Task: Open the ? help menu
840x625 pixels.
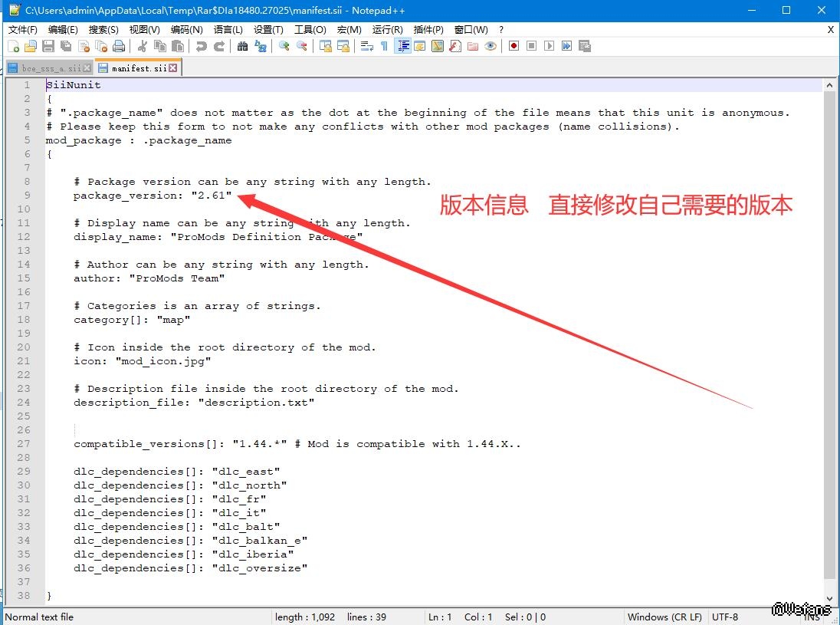Action: tap(501, 29)
